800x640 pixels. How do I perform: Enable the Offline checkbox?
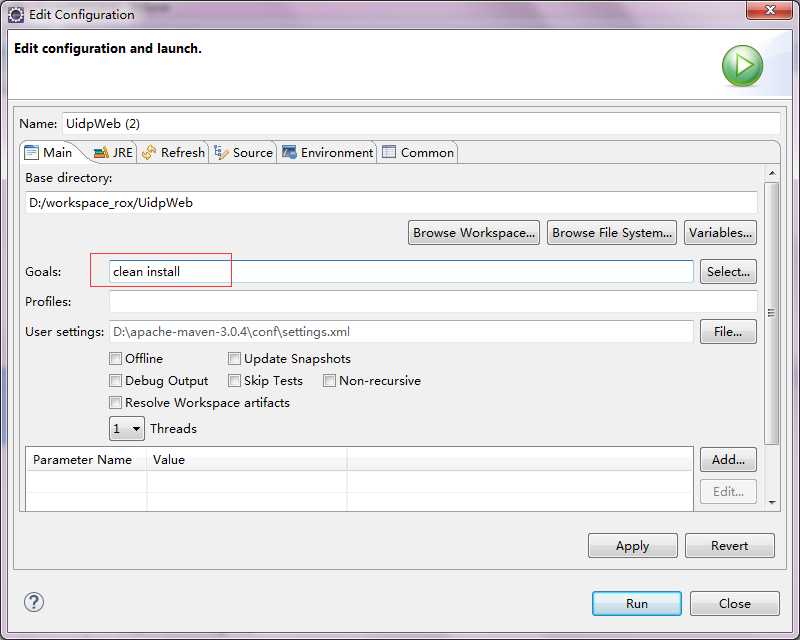[116, 359]
